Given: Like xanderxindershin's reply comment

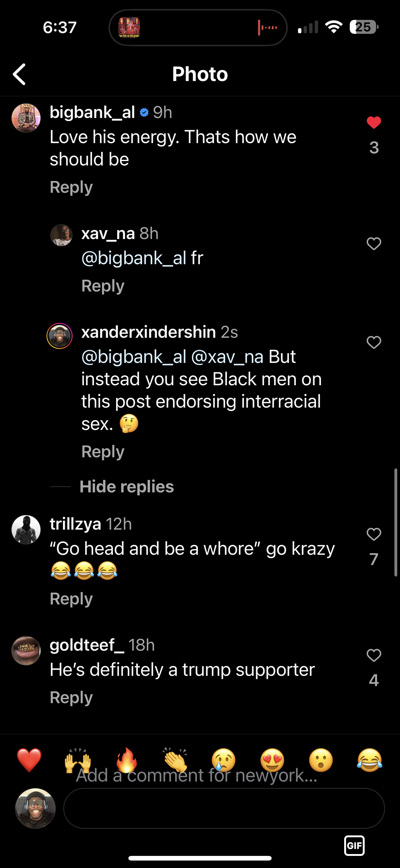Looking at the screenshot, I should (374, 342).
